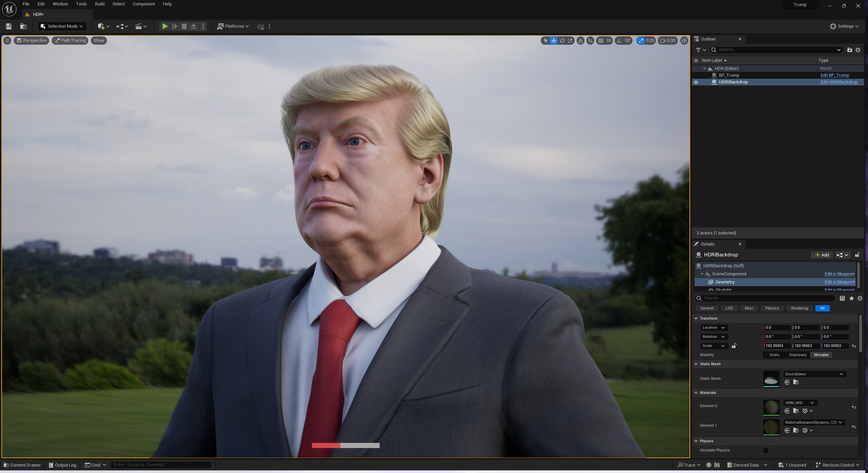
Task: Click the Browse content icon next to Save
Action: click(23, 26)
